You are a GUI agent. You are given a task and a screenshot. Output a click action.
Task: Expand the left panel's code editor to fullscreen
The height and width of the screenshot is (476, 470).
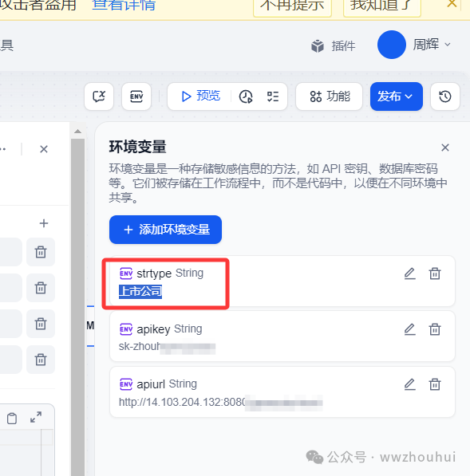pyautogui.click(x=36, y=417)
